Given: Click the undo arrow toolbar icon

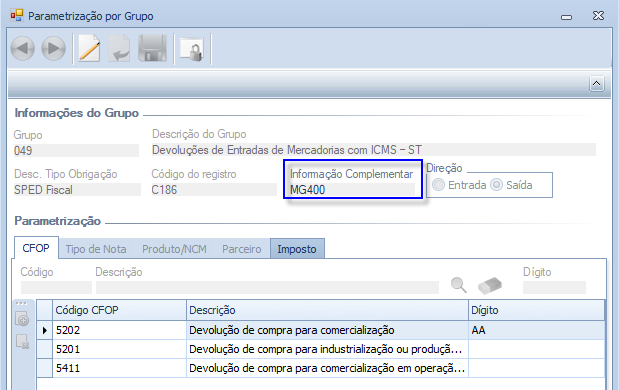Looking at the screenshot, I should tap(120, 49).
